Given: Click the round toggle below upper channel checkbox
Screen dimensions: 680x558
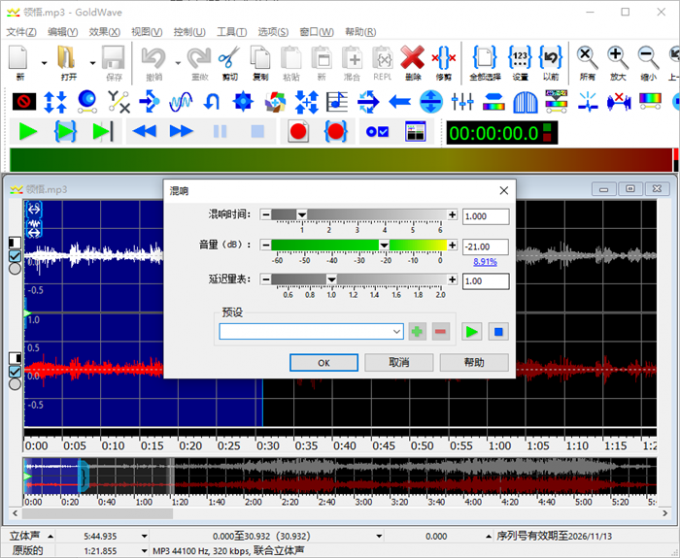Looking at the screenshot, I should 15,269.
